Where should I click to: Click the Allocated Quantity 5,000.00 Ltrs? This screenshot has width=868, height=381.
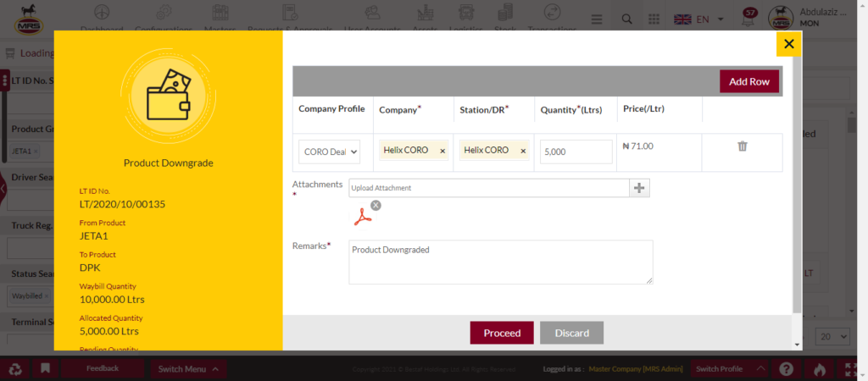[109, 331]
